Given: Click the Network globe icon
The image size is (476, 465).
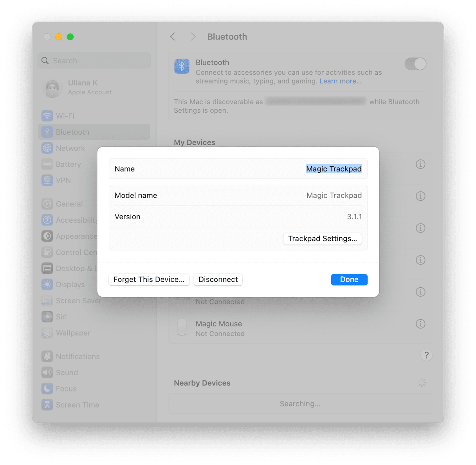Looking at the screenshot, I should (x=47, y=148).
